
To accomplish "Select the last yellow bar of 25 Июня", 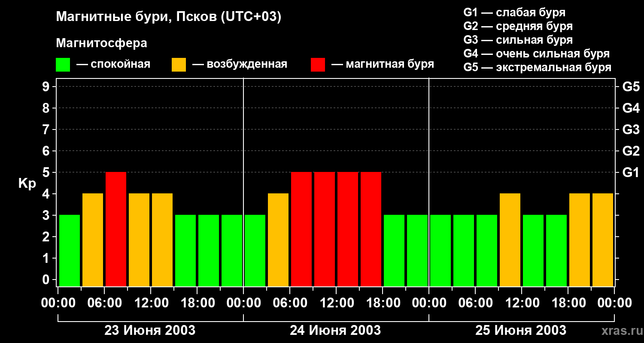I will click(x=603, y=240).
